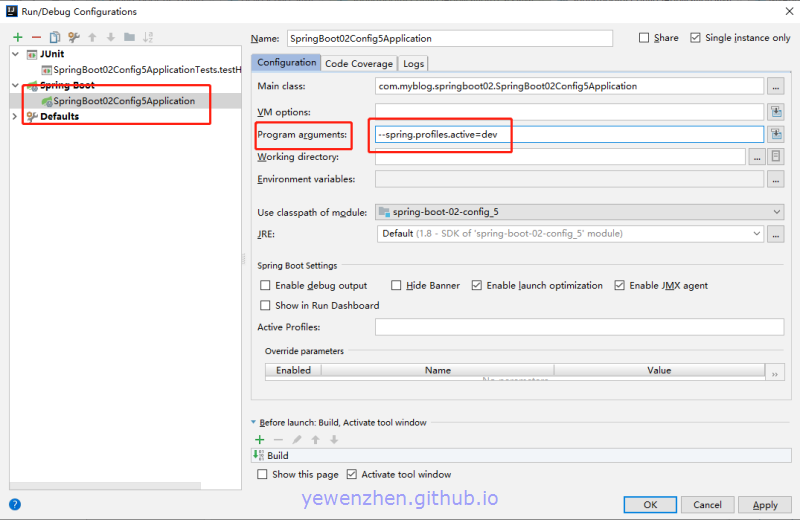Click the Copy Configuration icon
This screenshot has width=800, height=520.
(54, 37)
